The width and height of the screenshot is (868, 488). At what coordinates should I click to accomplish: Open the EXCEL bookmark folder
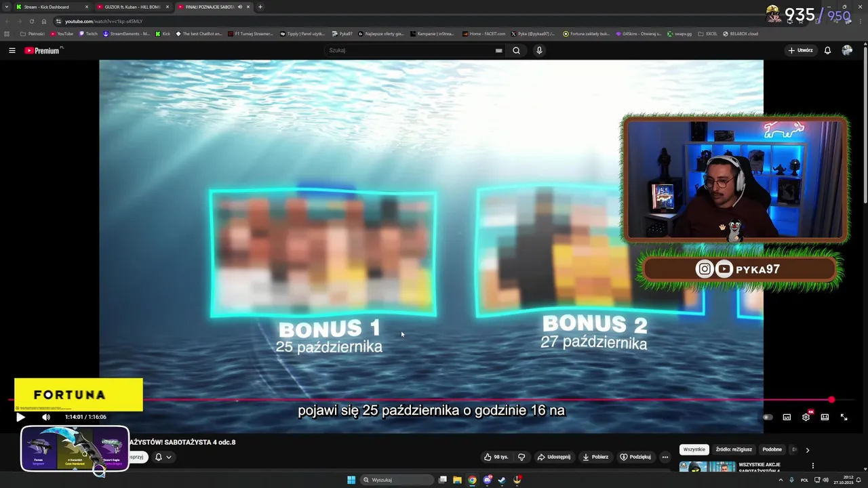coord(707,33)
